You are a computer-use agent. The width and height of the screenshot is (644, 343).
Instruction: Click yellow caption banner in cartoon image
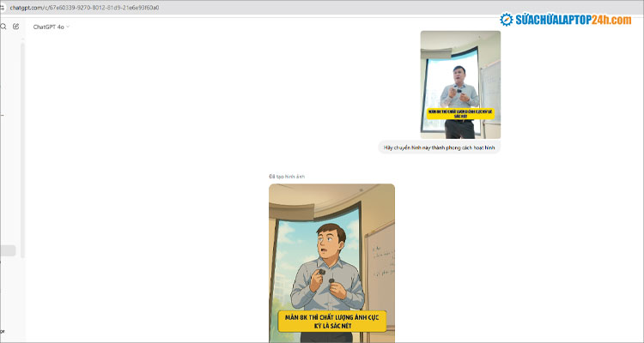point(331,321)
